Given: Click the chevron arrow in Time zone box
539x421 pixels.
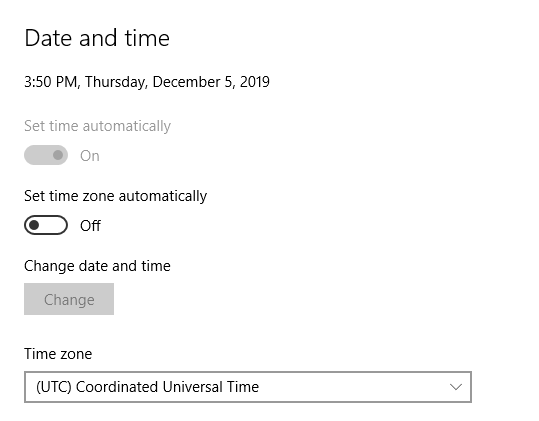Looking at the screenshot, I should (x=455, y=387).
